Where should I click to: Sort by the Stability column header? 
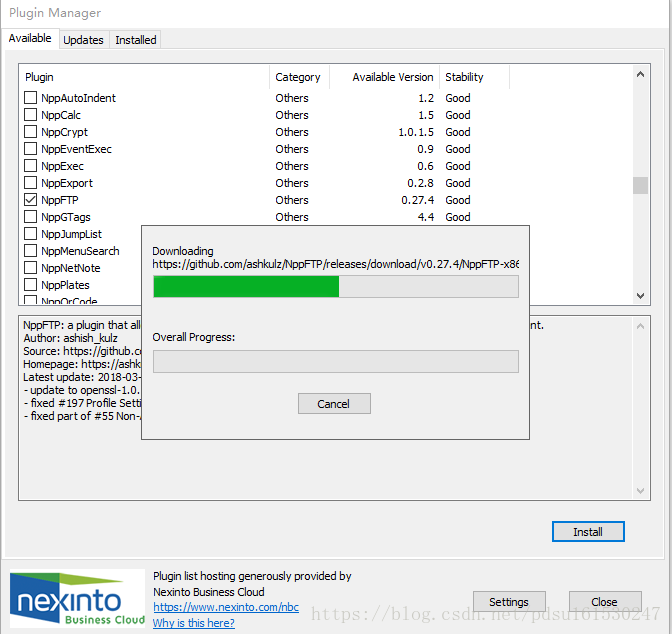(474, 77)
